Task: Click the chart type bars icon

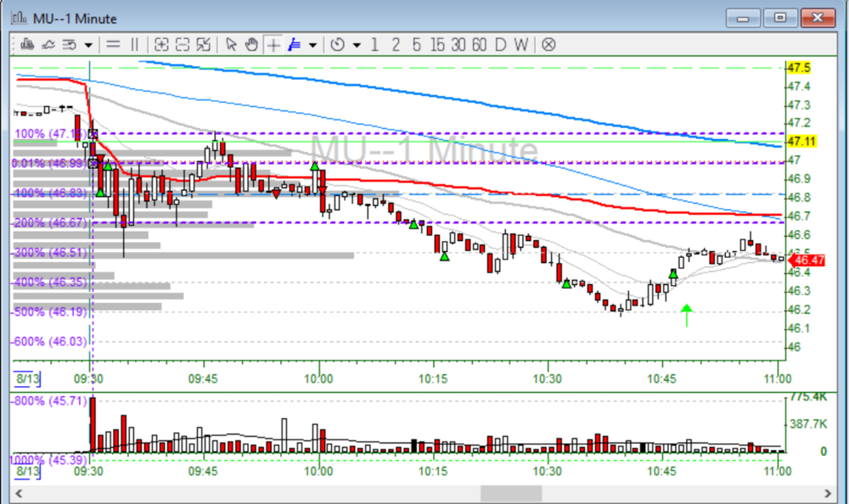Action: click(26, 44)
